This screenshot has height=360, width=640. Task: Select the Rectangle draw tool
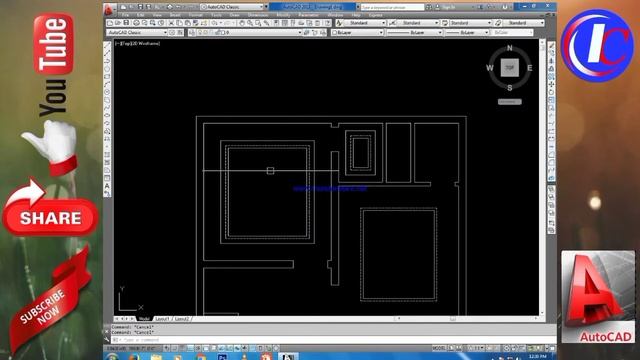tap(107, 76)
